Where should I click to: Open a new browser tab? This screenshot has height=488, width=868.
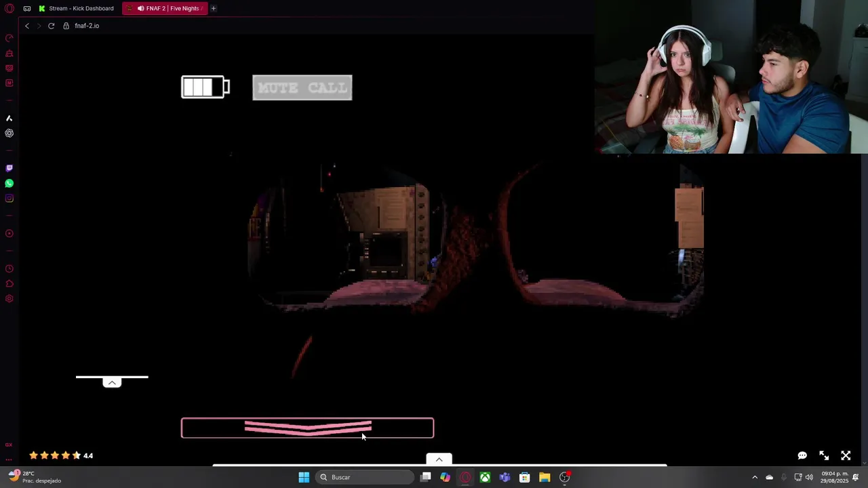[213, 8]
